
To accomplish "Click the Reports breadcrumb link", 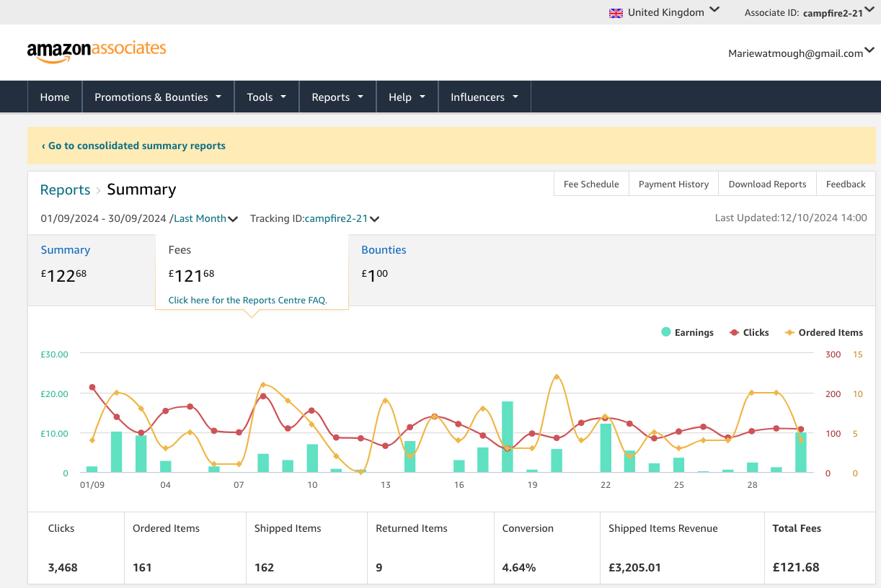I will tap(65, 190).
